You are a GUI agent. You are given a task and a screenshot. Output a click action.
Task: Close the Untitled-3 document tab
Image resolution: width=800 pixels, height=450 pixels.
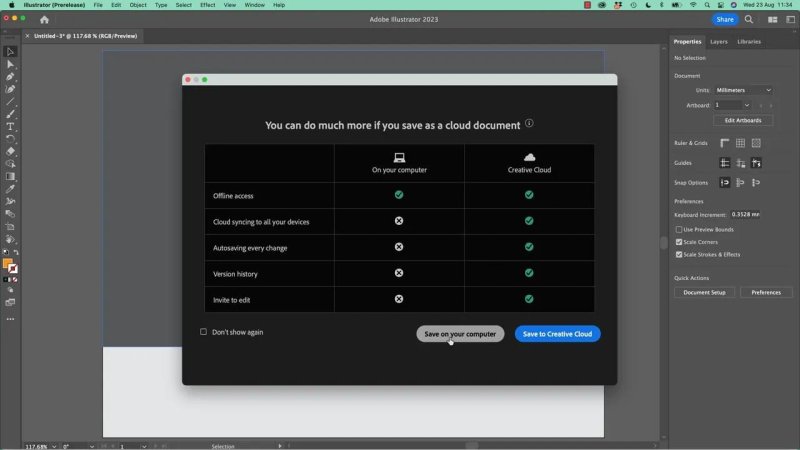[27, 36]
